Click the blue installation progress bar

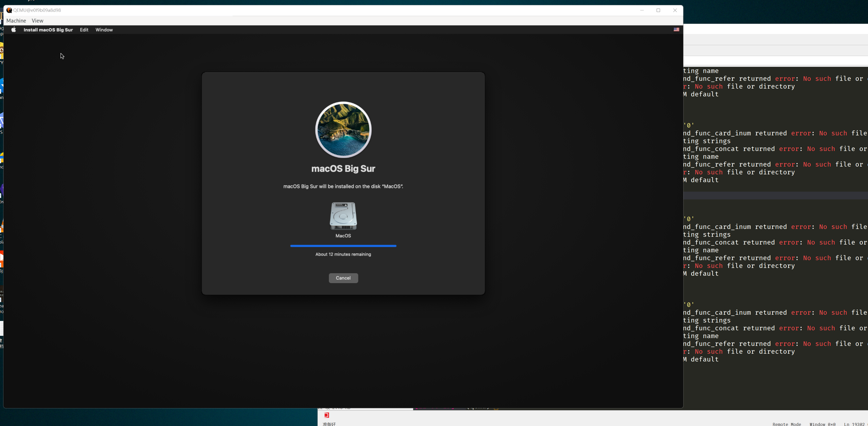point(343,246)
